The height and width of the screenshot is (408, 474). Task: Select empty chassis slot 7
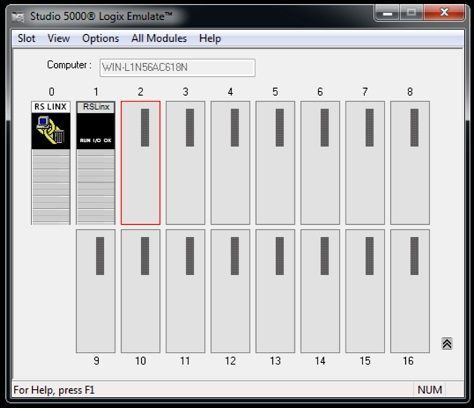tap(365, 163)
